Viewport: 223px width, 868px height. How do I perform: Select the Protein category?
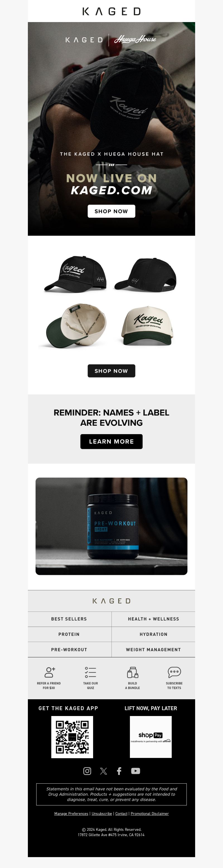[69, 634]
